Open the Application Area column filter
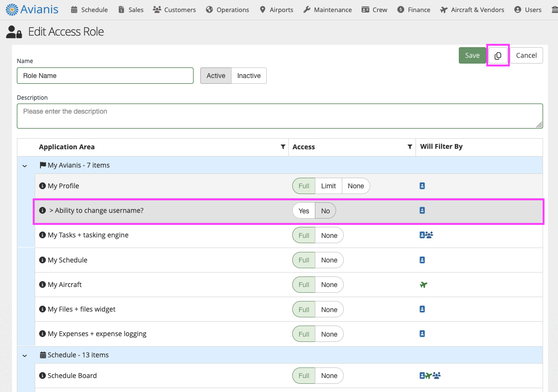This screenshot has height=392, width=558. (283, 147)
